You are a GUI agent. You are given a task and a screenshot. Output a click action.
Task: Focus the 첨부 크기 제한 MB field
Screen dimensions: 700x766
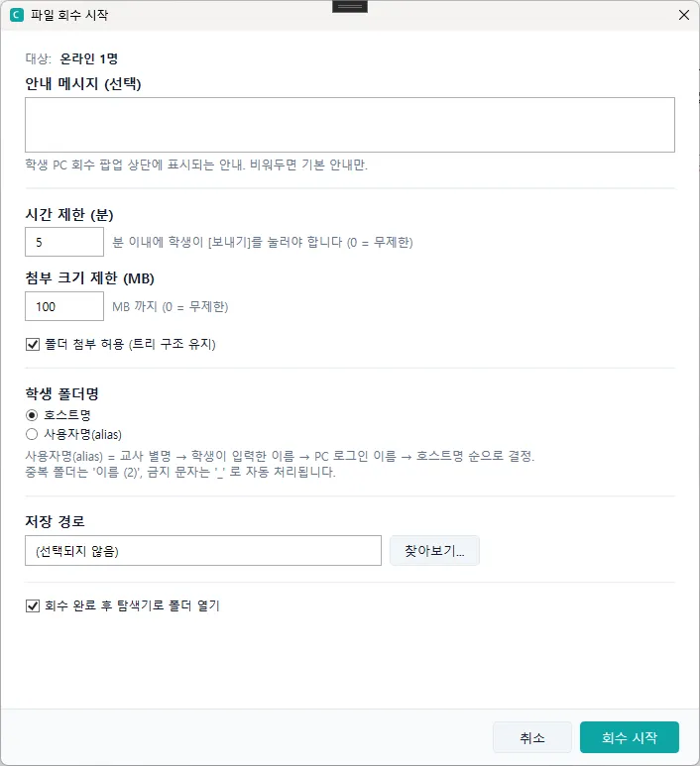click(x=64, y=306)
